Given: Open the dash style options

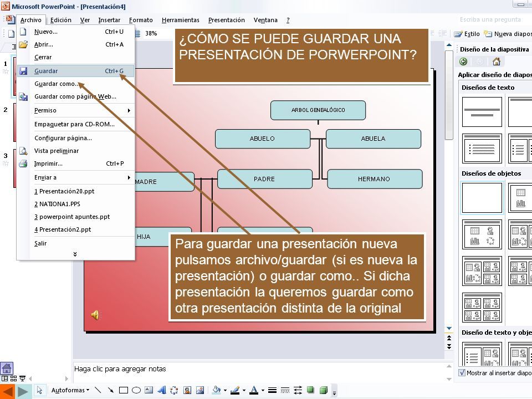Looking at the screenshot, I should (285, 390).
